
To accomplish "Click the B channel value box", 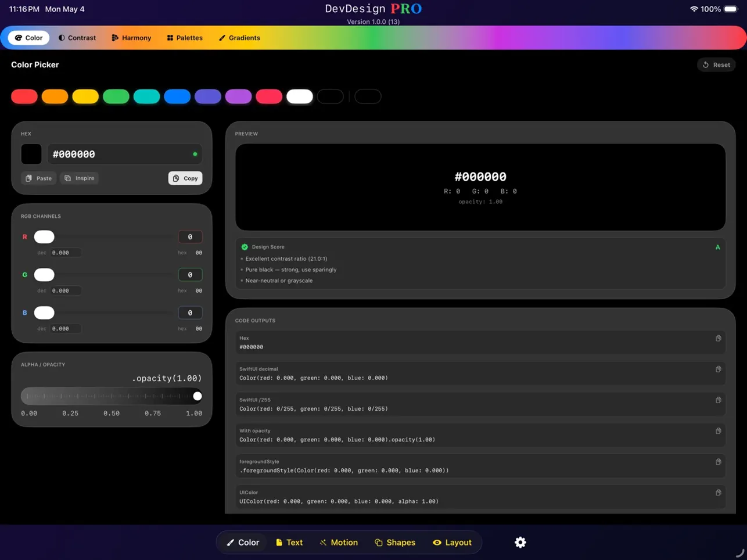I will [x=190, y=313].
